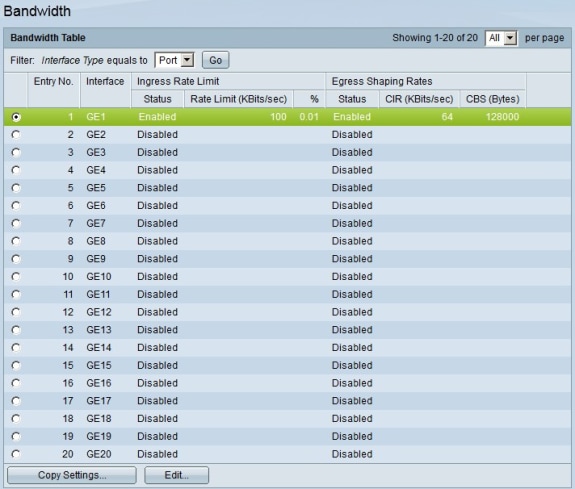The height and width of the screenshot is (489, 575).
Task: Select the GE1 entry radio button
Action: click(x=16, y=117)
